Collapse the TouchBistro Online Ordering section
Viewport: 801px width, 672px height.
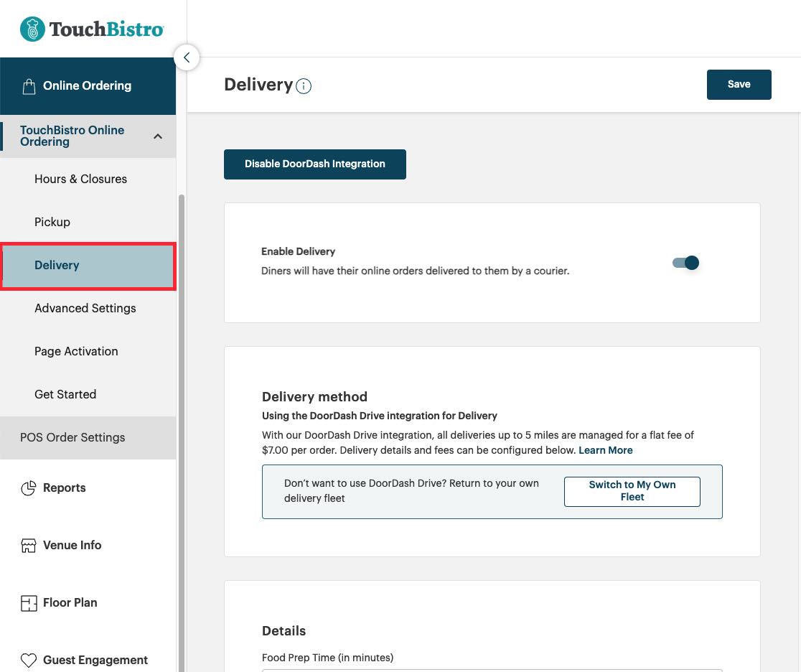click(x=158, y=136)
